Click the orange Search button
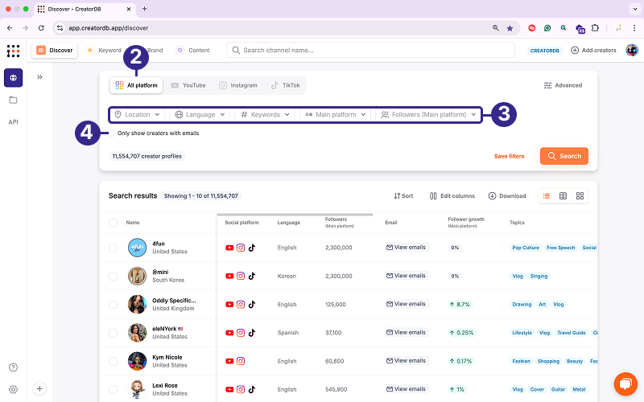Viewport: 644px width, 402px height. tap(564, 156)
